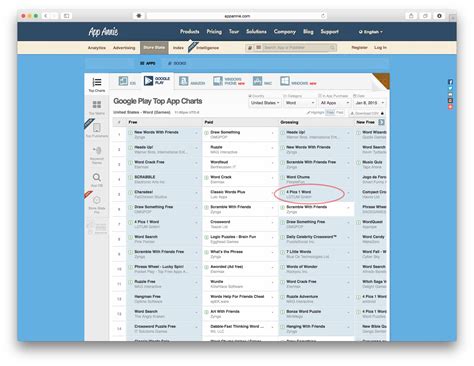Select the Google Play store tab

157,81
